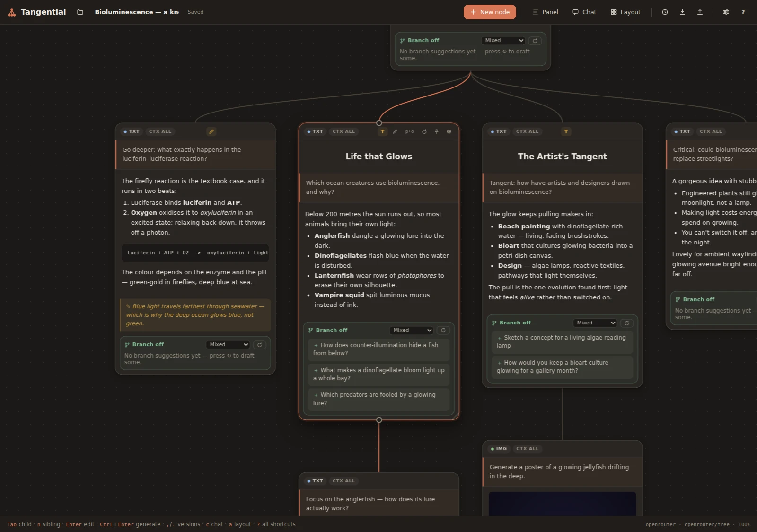
Task: Click pencil edit icon on luciferin reaction node
Action: (211, 131)
